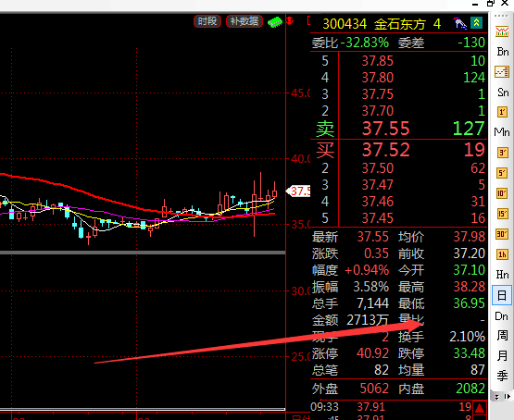The height and width of the screenshot is (420, 514).
Task: Open the intraday time-sharing chart icon in sidebar
Action: coord(502,31)
